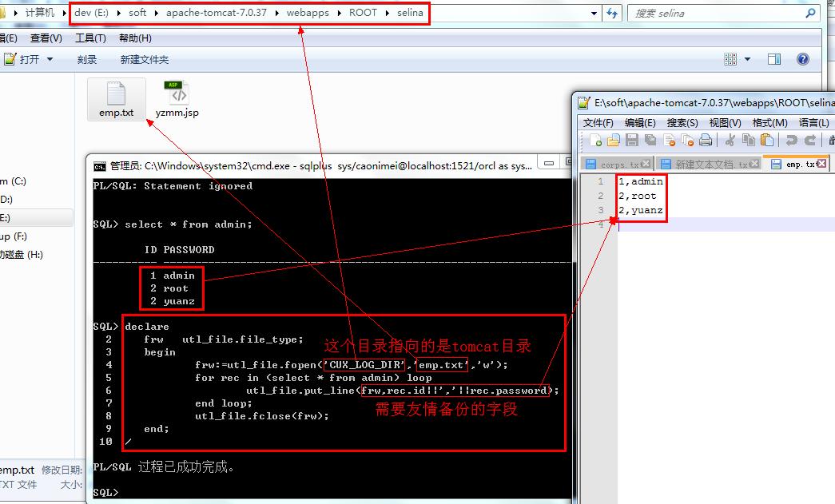Screen dimensions: 835x504
Task: Click the Save icon in Notepad++ toolbar
Action: 631,141
